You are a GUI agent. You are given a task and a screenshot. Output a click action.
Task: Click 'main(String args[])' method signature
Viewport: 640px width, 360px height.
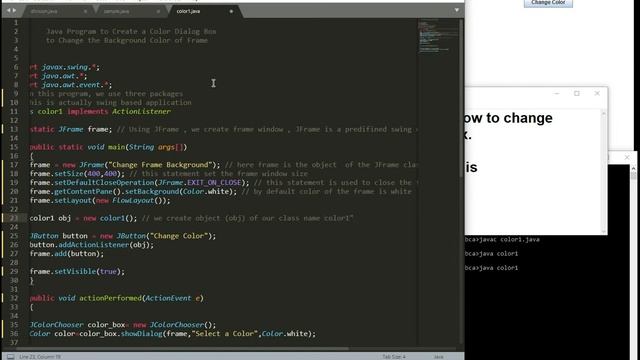click(x=147, y=147)
